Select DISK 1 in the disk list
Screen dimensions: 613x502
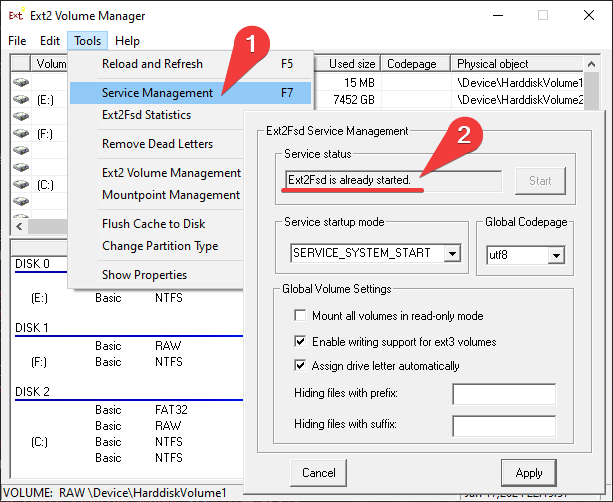point(32,328)
